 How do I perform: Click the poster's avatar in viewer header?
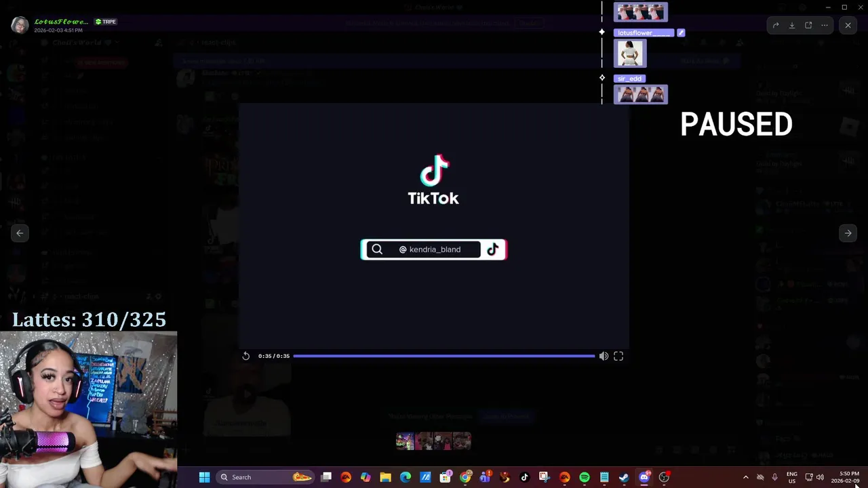20,25
